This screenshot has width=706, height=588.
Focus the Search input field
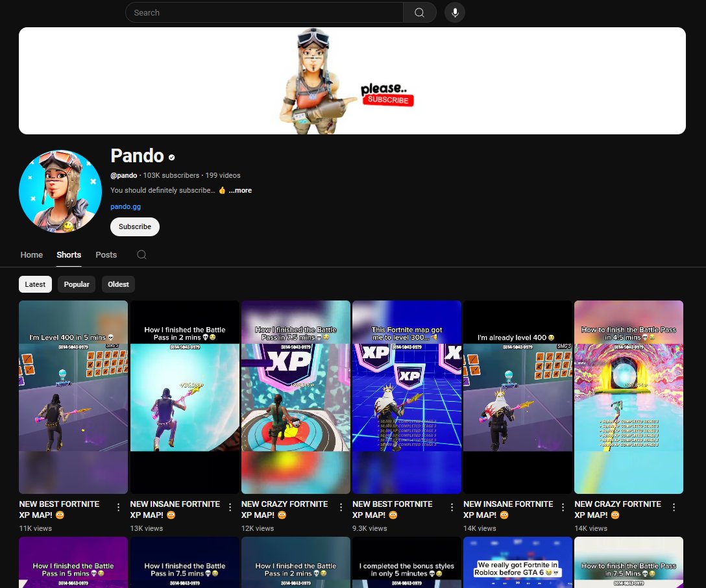point(264,12)
